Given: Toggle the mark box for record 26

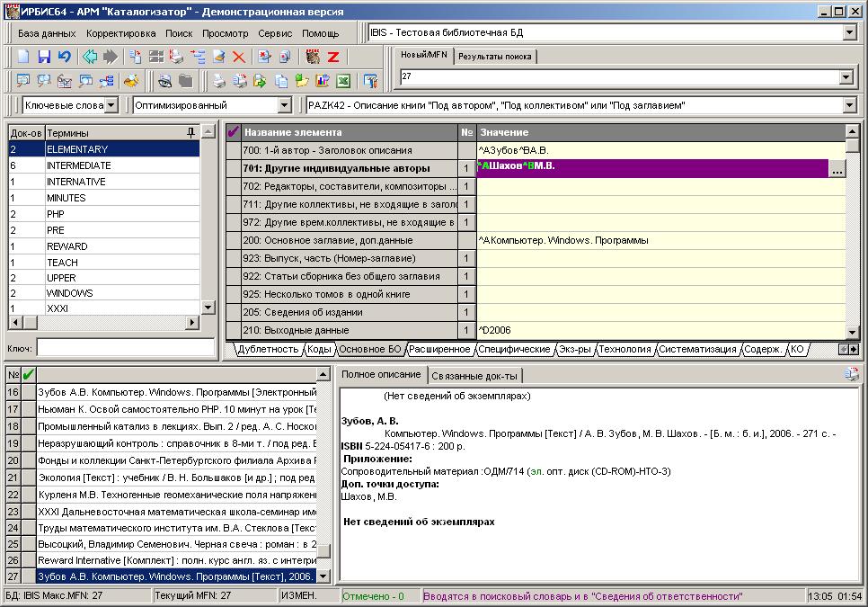Looking at the screenshot, I should [x=28, y=560].
